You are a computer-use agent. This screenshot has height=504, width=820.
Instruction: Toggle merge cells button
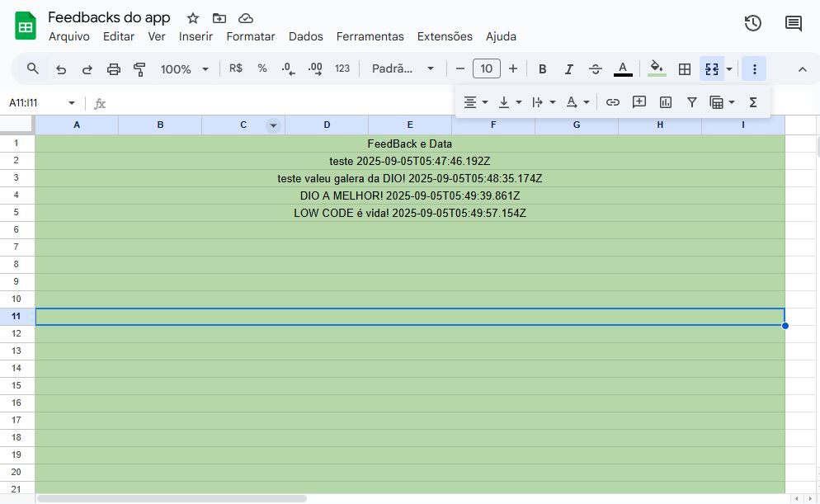point(712,69)
